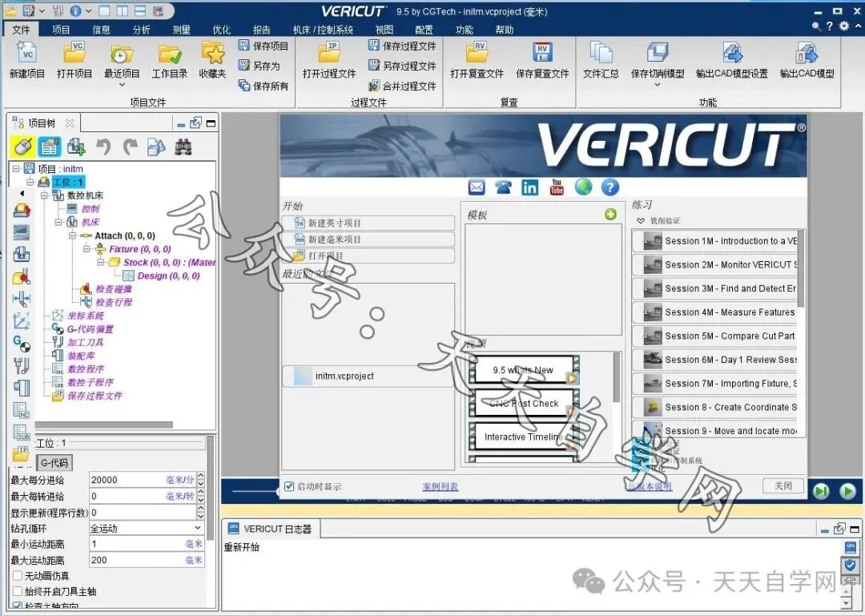Image resolution: width=865 pixels, height=616 pixels.
Task: Click the LinkedIn icon on welcome screen
Action: [x=529, y=187]
